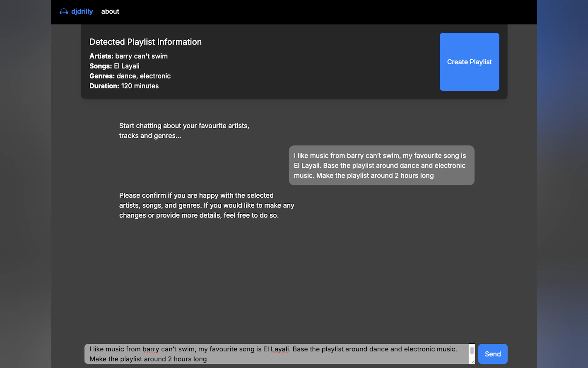Send the typed chat message
This screenshot has width=588, height=368.
point(492,354)
